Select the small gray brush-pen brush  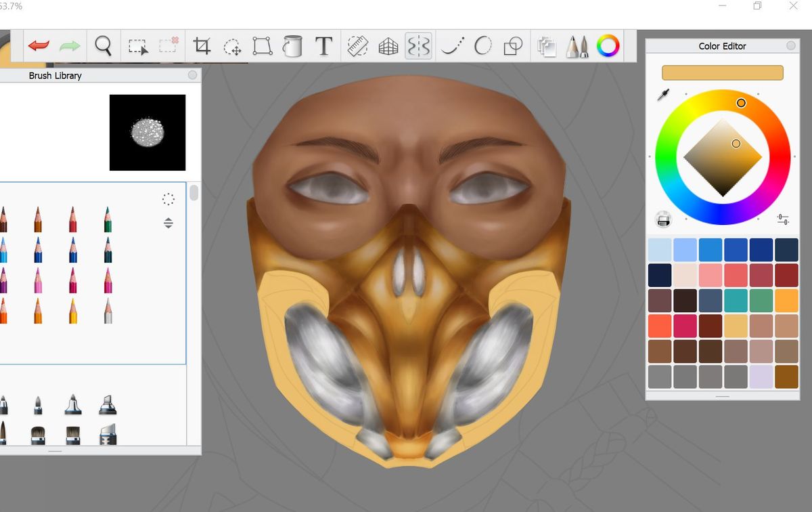(x=38, y=405)
